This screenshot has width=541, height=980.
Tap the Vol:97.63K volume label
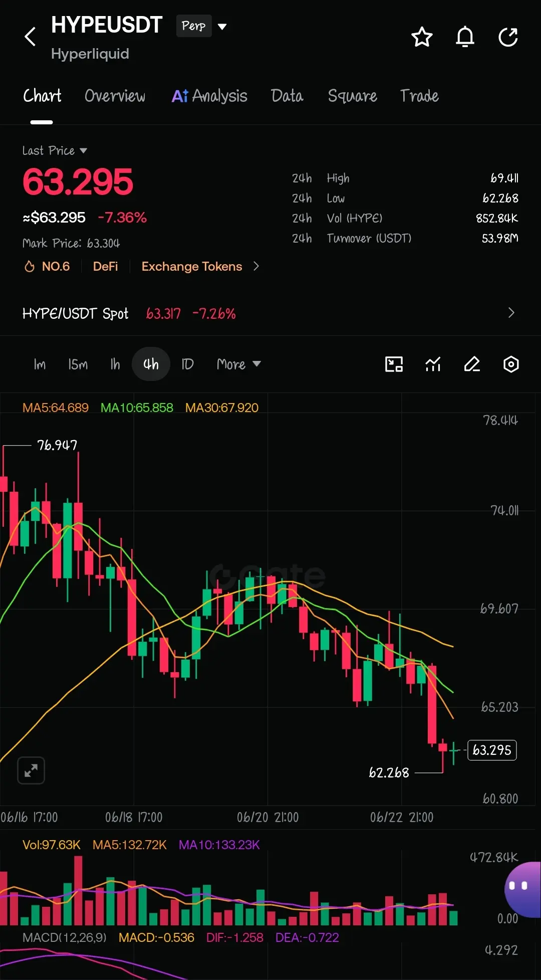(51, 845)
